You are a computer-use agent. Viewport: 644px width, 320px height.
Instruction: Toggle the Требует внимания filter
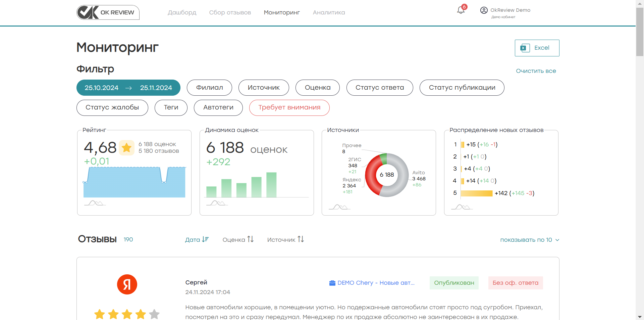coord(289,107)
